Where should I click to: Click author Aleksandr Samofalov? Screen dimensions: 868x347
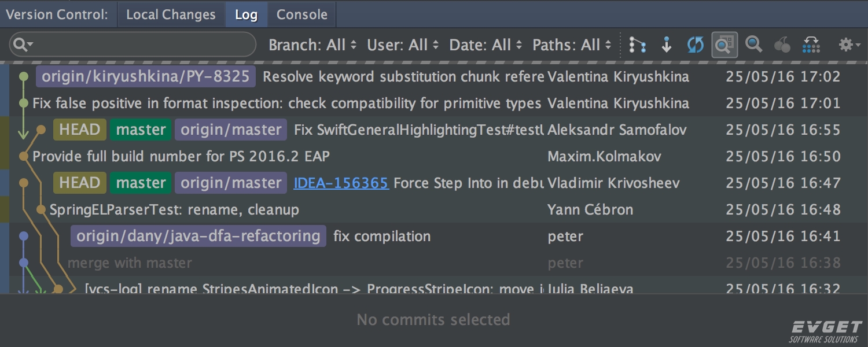point(617,130)
